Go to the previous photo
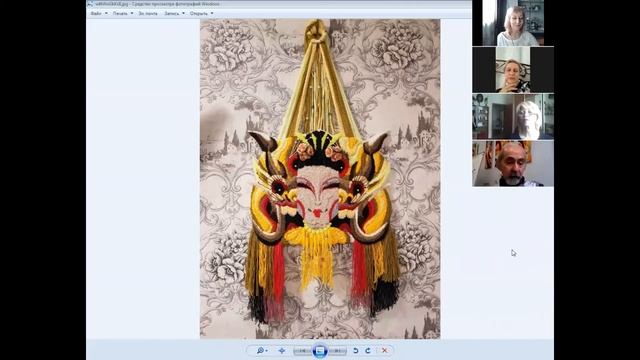This screenshot has height=360, width=640. coord(302,351)
